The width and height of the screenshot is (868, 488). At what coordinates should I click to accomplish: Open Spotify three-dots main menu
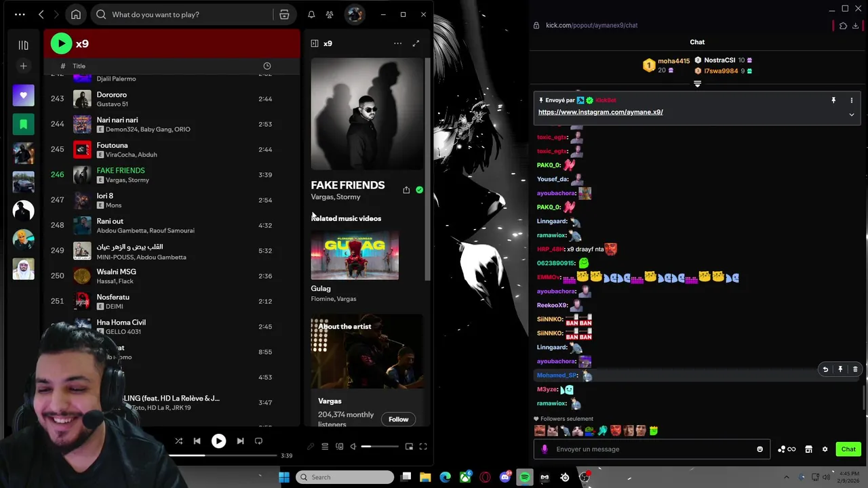pos(20,14)
